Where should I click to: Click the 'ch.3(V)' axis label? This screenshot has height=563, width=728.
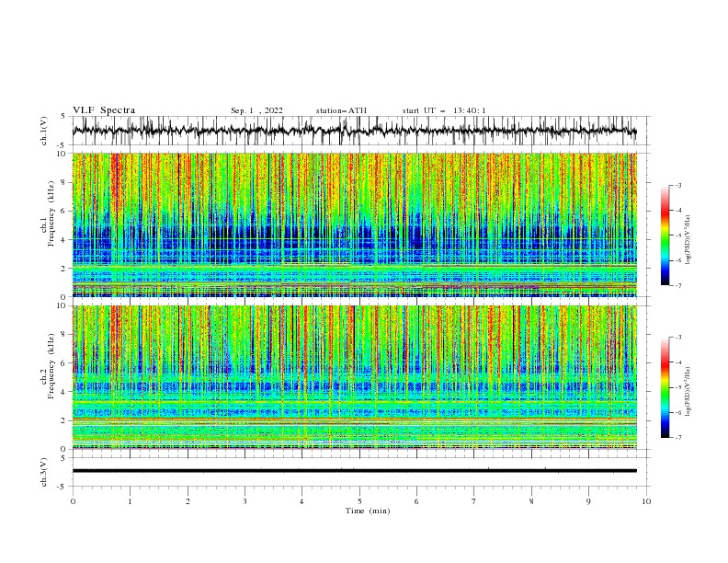(44, 472)
